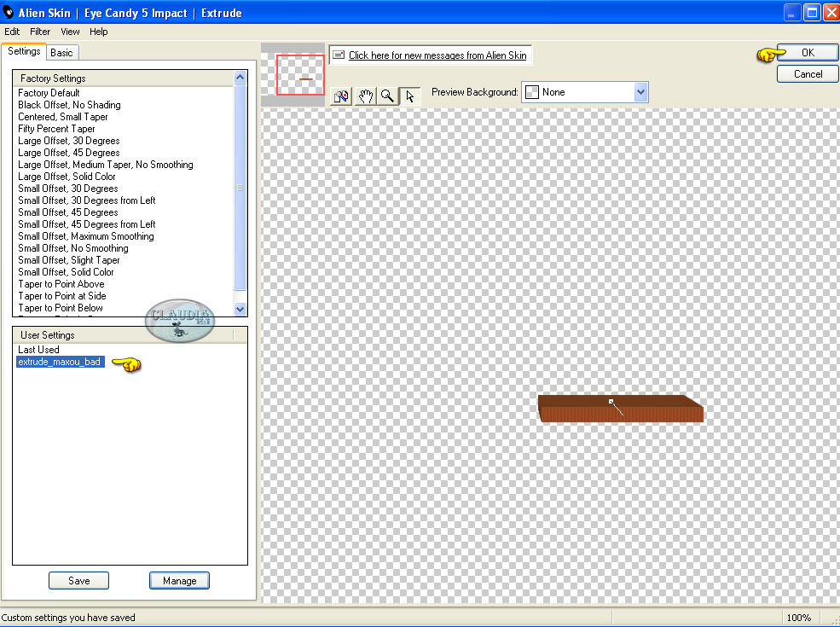Click the Factory Settings list header

click(x=123, y=78)
